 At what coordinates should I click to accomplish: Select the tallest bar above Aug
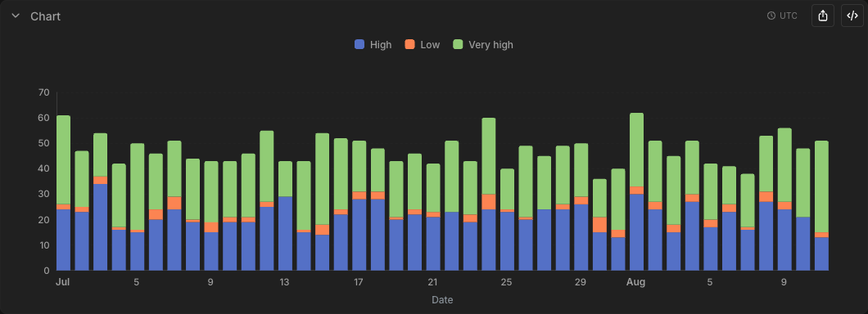(x=636, y=192)
